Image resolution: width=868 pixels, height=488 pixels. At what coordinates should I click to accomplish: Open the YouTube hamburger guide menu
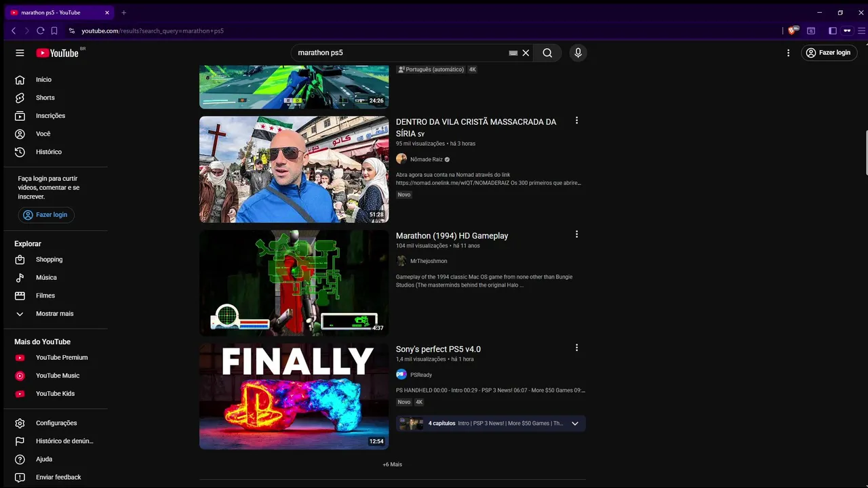click(20, 53)
